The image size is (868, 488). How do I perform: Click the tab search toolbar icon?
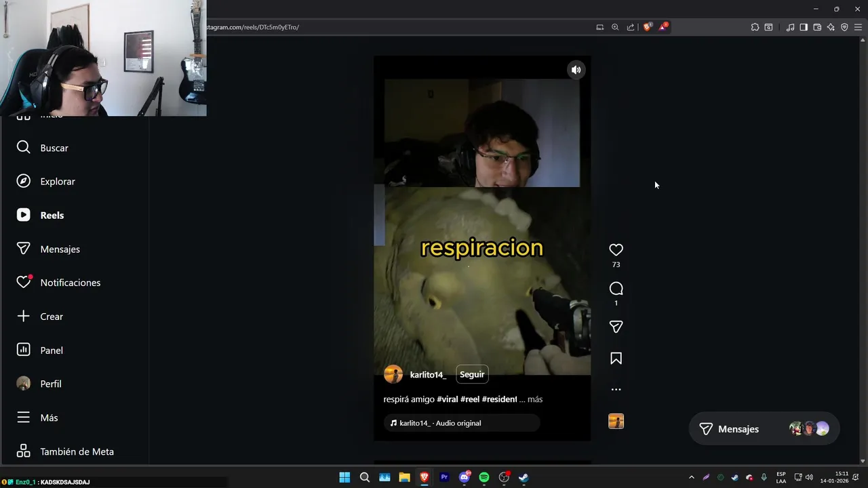tap(768, 27)
